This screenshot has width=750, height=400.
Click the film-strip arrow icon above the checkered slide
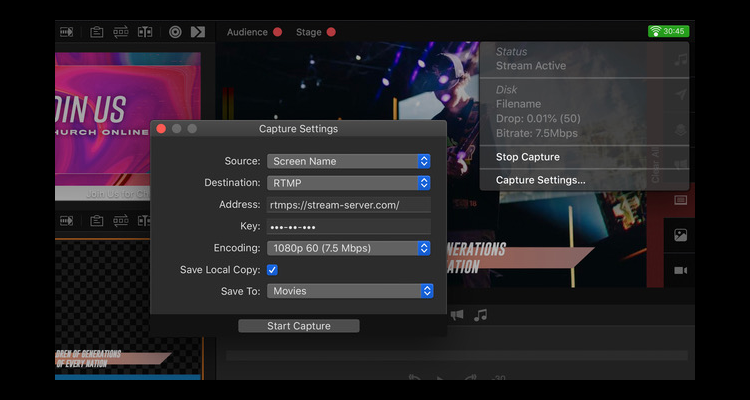tap(66, 221)
